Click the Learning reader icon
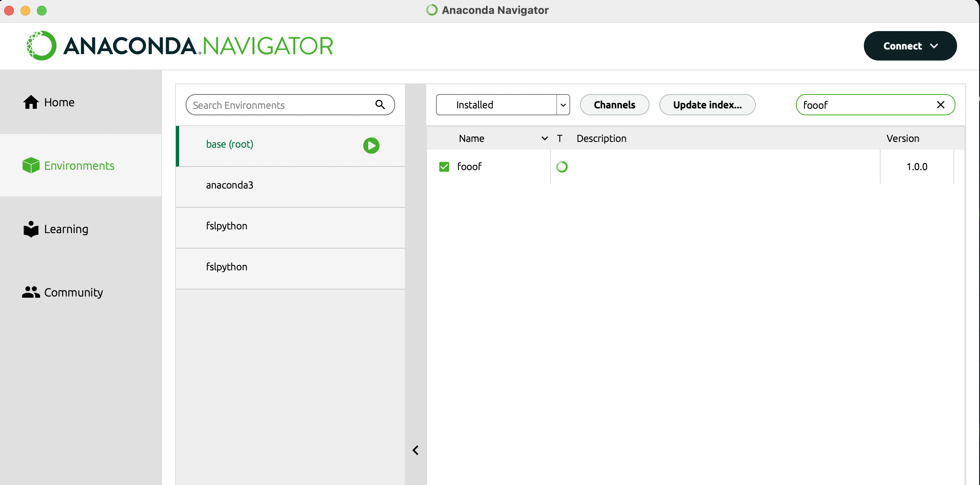Screen dimensions: 980x485 (31, 229)
